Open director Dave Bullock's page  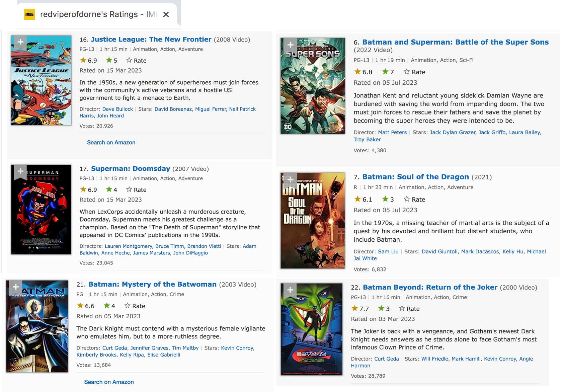tap(117, 109)
